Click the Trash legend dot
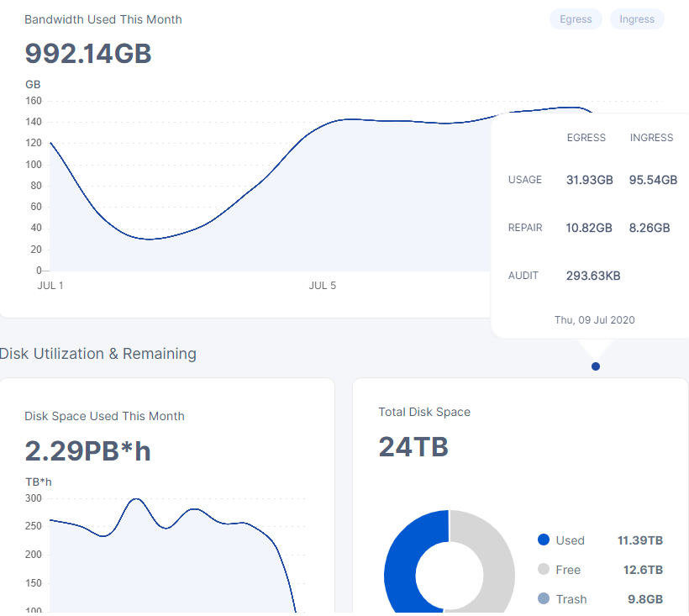 pyautogui.click(x=543, y=599)
